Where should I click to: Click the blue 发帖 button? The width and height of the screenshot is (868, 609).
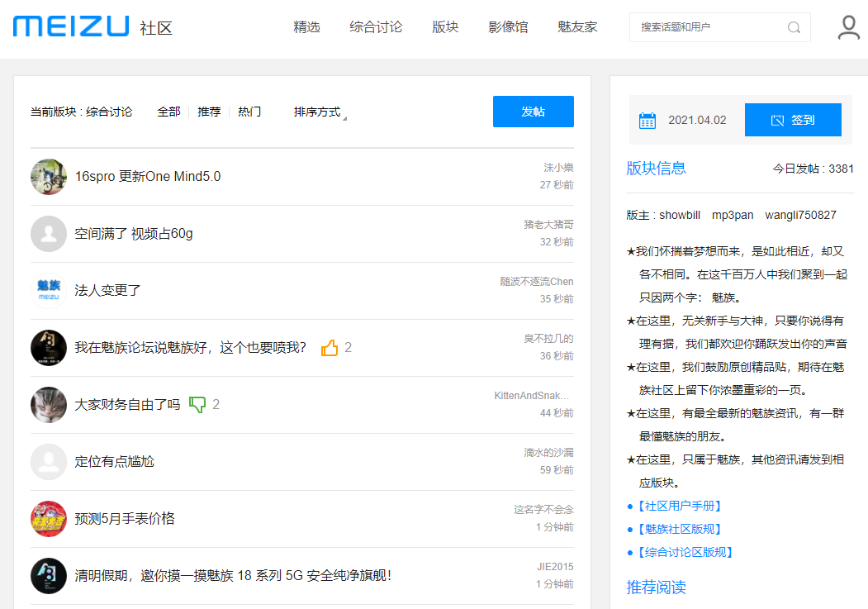coord(533,112)
